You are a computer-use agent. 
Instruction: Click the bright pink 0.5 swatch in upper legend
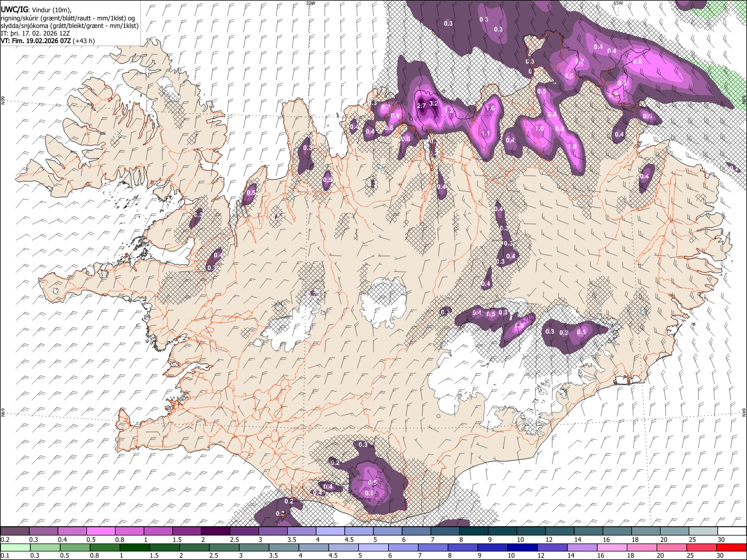pos(100,531)
